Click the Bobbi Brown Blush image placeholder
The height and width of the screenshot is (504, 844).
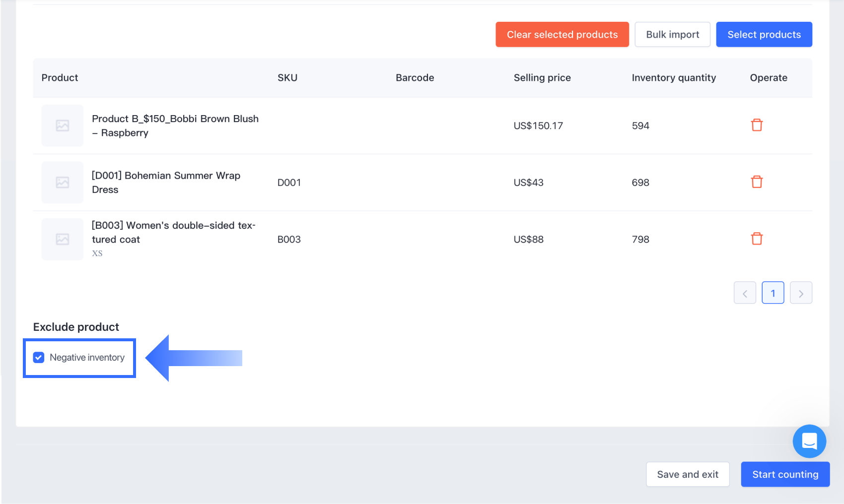(x=63, y=126)
